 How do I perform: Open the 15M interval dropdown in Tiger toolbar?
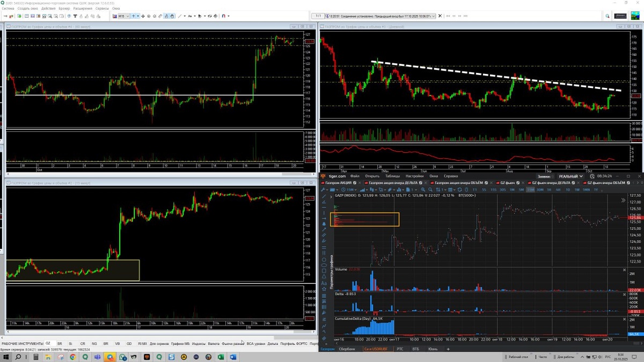pyautogui.click(x=350, y=190)
